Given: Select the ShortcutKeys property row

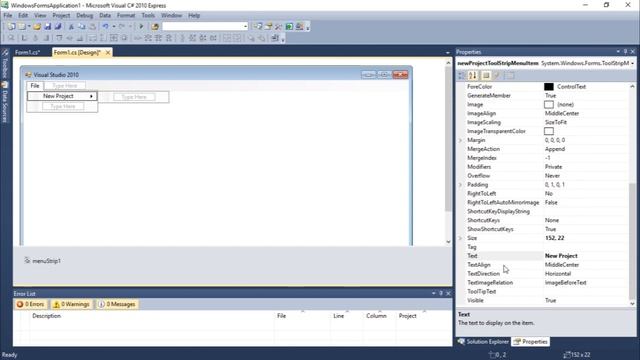Looking at the screenshot, I should (543, 220).
